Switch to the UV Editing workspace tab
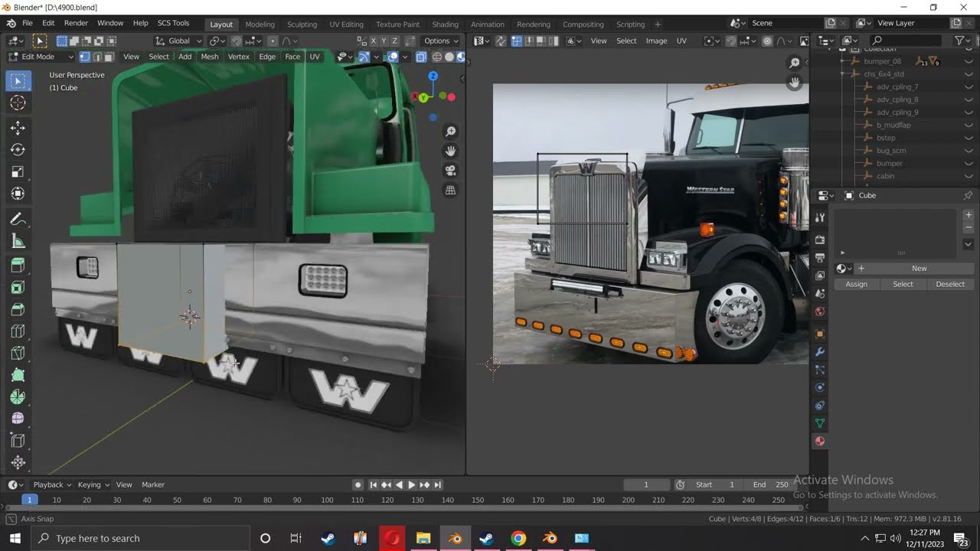 [346, 24]
